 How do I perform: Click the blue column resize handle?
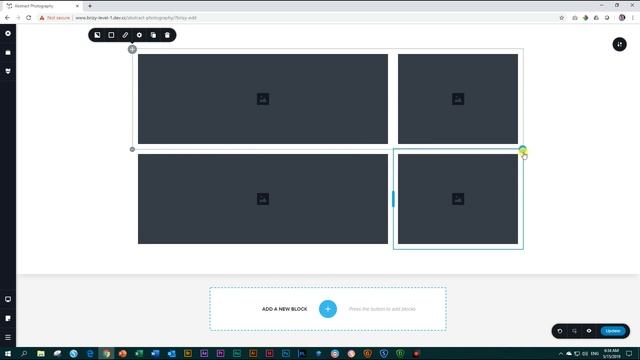[393, 199]
